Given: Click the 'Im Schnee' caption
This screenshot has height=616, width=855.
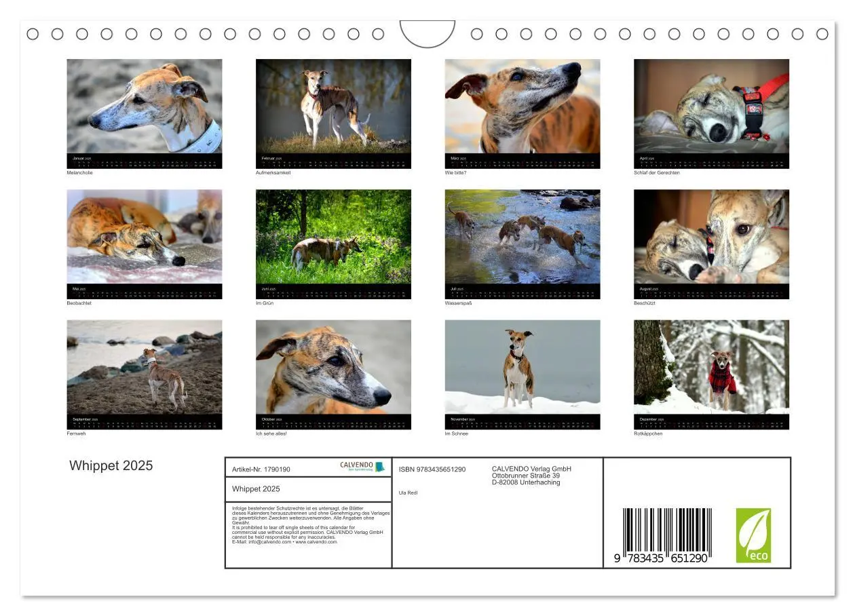Looking at the screenshot, I should click(x=457, y=434).
